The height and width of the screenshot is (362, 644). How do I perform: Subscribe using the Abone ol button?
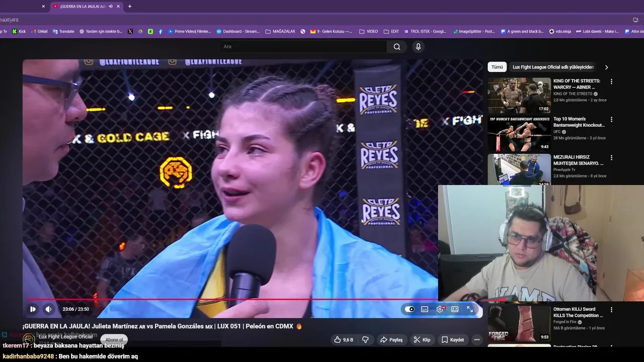click(114, 340)
